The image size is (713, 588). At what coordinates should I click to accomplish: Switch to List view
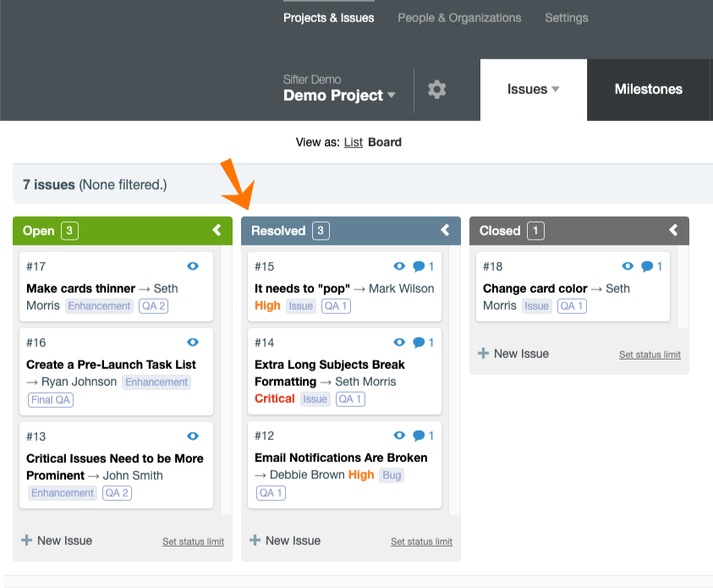coord(353,142)
